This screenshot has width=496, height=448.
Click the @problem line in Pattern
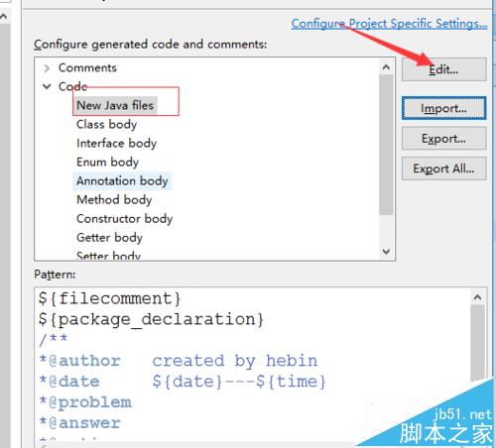85,402
